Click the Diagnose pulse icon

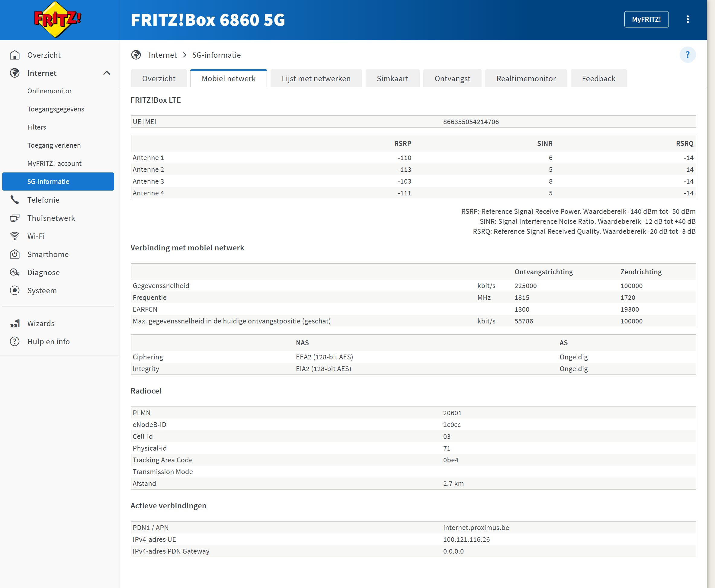[x=14, y=272]
